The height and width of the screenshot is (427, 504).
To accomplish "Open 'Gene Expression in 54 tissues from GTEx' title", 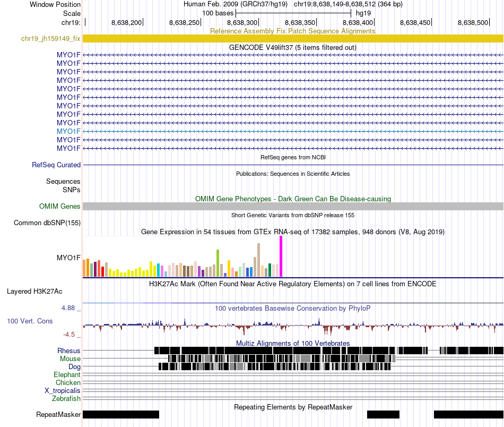I will (292, 232).
